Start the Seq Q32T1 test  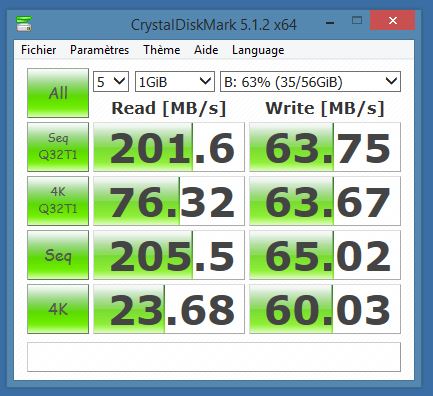click(x=58, y=147)
